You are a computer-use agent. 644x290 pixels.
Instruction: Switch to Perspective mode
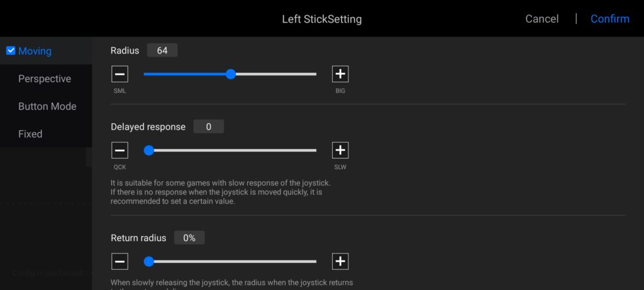pyautogui.click(x=45, y=79)
